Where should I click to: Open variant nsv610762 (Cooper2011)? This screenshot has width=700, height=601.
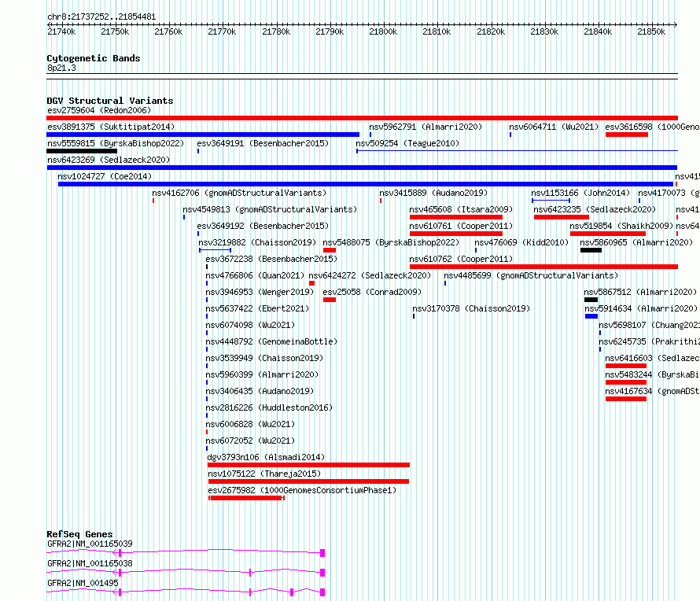[461, 259]
